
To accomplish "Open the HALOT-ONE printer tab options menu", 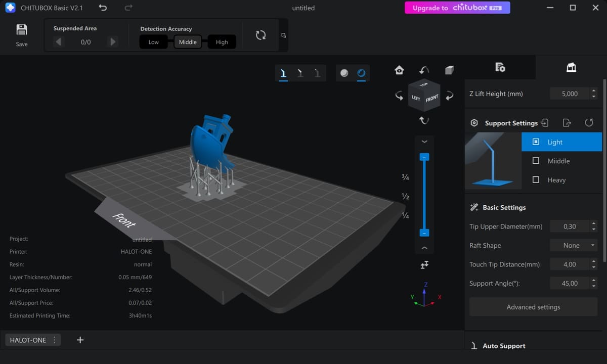I will click(55, 340).
